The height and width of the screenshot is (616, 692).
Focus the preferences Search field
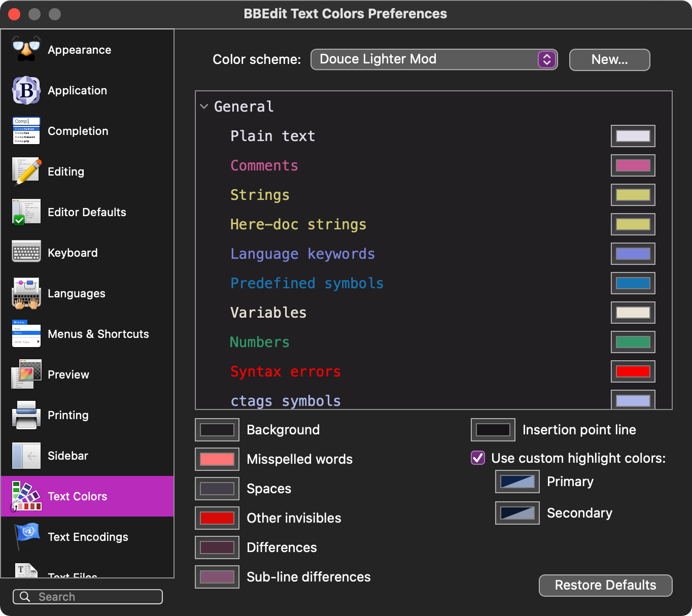88,597
